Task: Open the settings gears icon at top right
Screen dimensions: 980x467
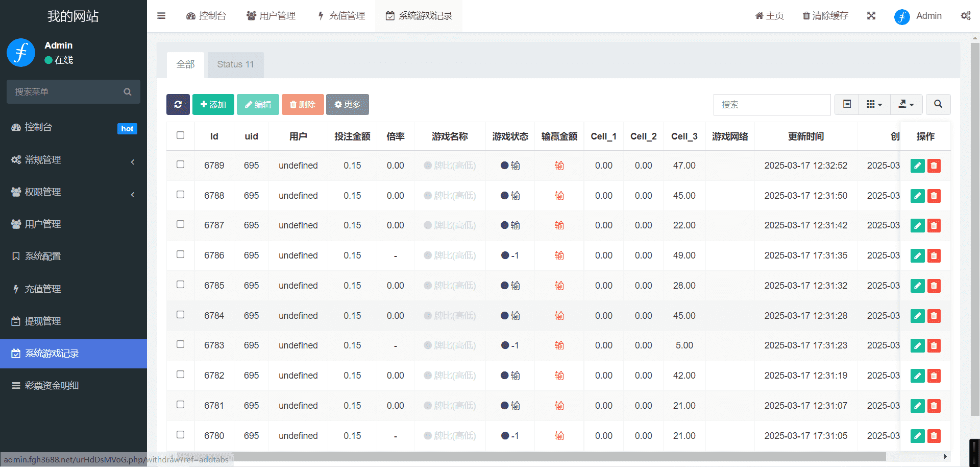Action: pyautogui.click(x=965, y=16)
